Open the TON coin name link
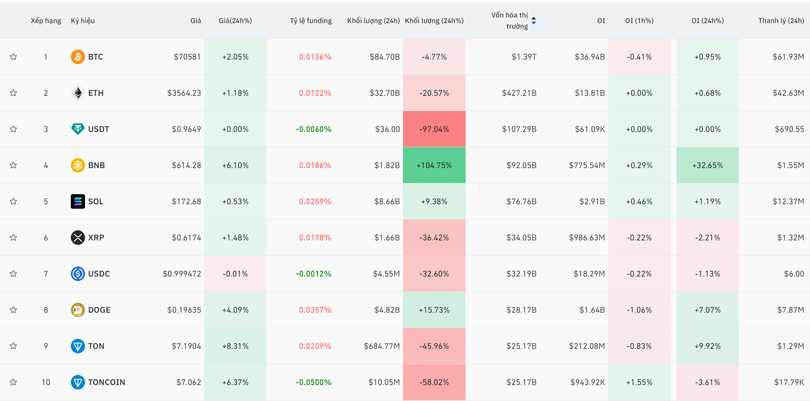This screenshot has width=810, height=401. (96, 346)
